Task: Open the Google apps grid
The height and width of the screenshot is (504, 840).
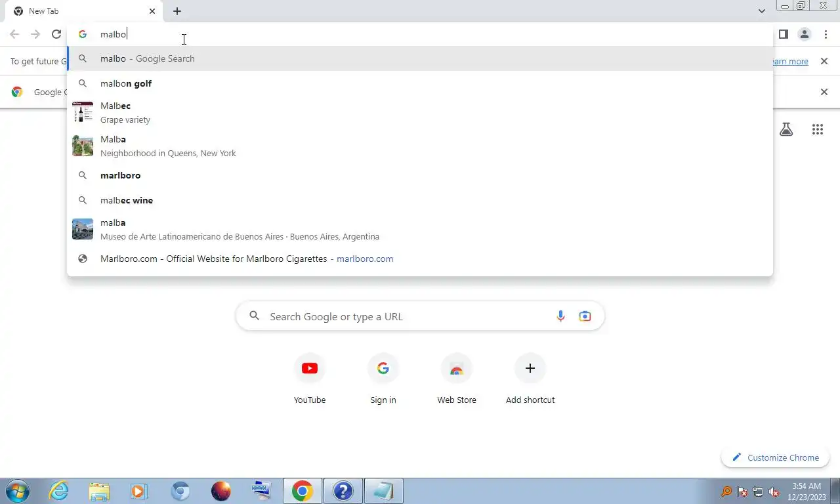Action: point(817,129)
